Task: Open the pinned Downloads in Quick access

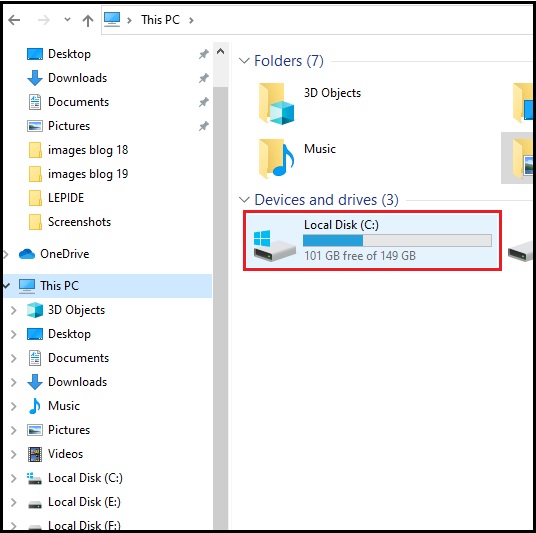Action: pos(67,78)
